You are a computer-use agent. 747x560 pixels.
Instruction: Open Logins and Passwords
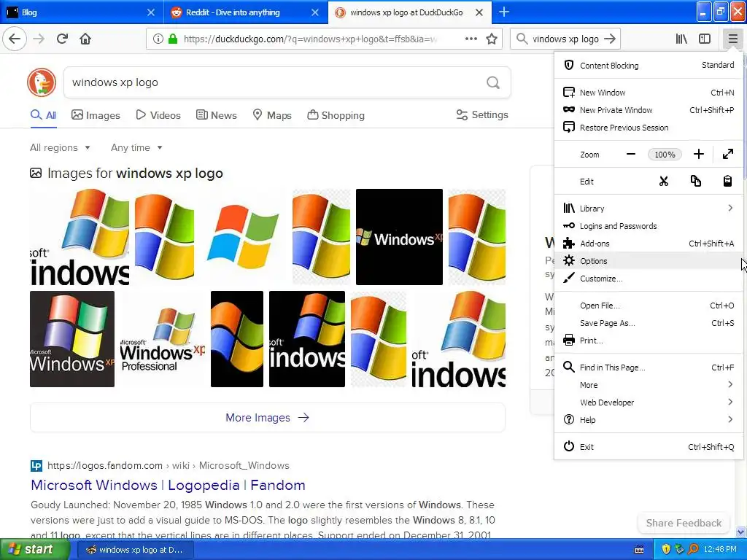click(649, 226)
